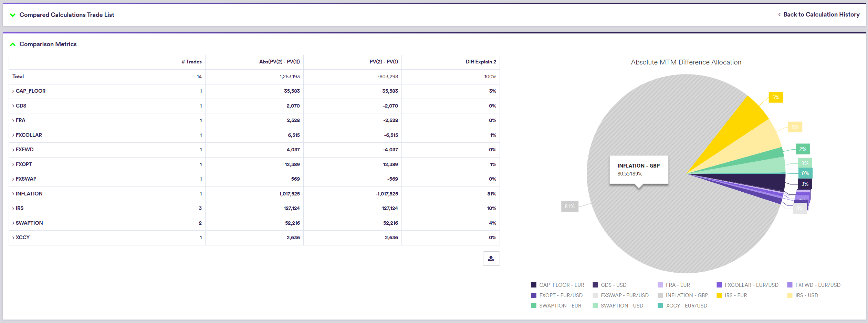The height and width of the screenshot is (323, 868).
Task: Click the 81% pie chart data label
Action: [x=569, y=206]
